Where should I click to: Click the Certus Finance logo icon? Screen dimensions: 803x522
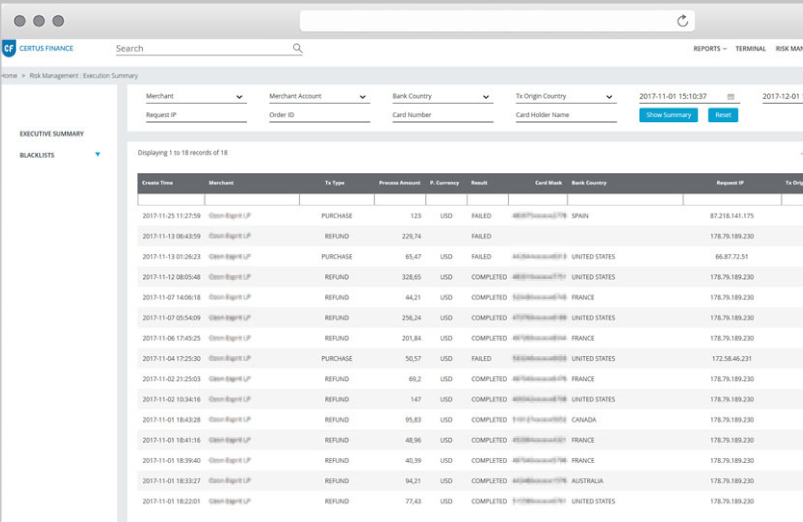tap(9, 49)
